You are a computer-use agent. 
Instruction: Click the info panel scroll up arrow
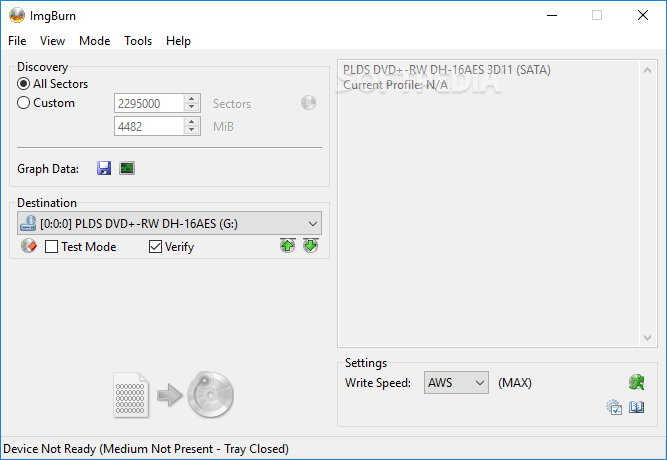pyautogui.click(x=647, y=70)
